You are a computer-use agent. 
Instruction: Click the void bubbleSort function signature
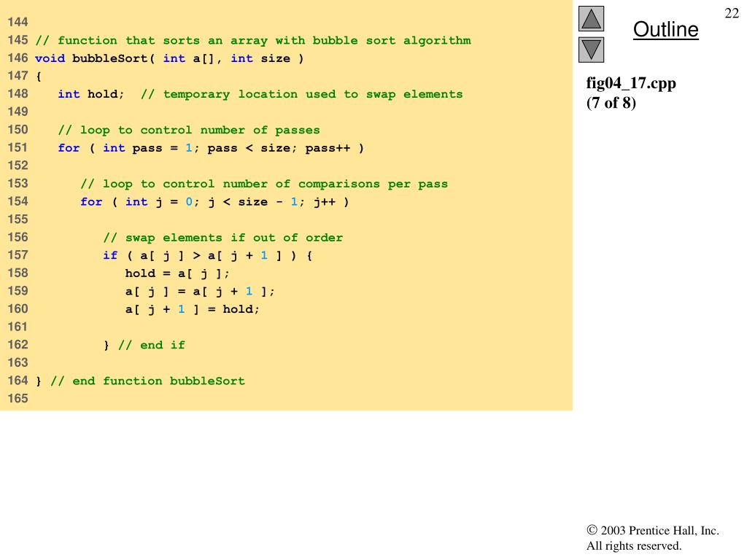(169, 58)
